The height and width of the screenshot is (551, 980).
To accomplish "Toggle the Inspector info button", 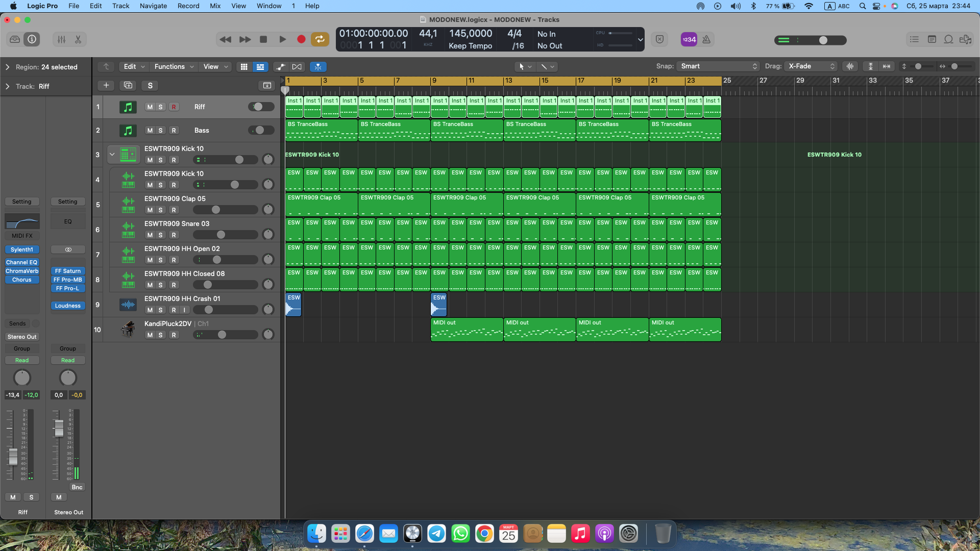I will (x=32, y=39).
